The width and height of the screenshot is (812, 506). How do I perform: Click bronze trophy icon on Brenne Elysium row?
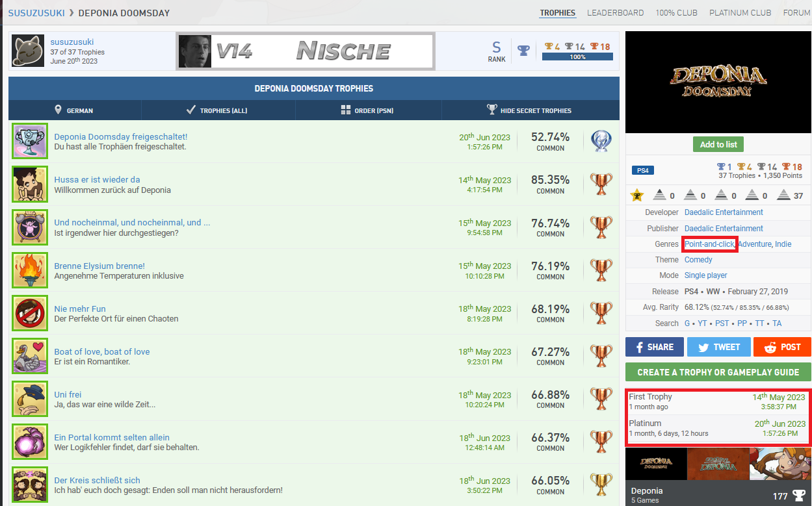[601, 270]
